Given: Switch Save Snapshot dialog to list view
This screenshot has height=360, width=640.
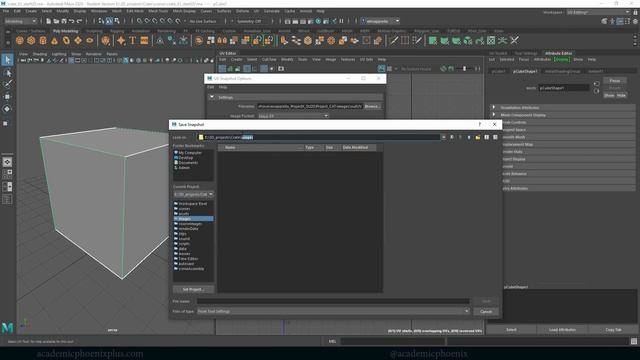Looking at the screenshot, I should pos(487,138).
